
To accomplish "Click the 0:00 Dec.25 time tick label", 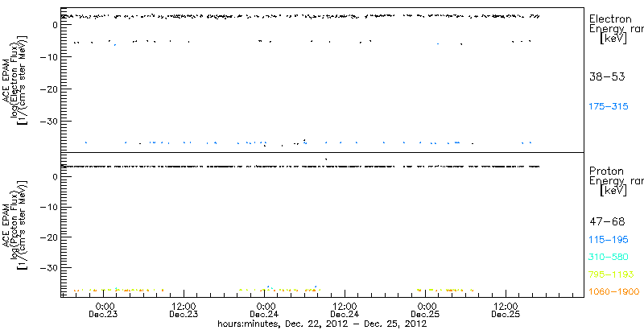I will tap(426, 311).
